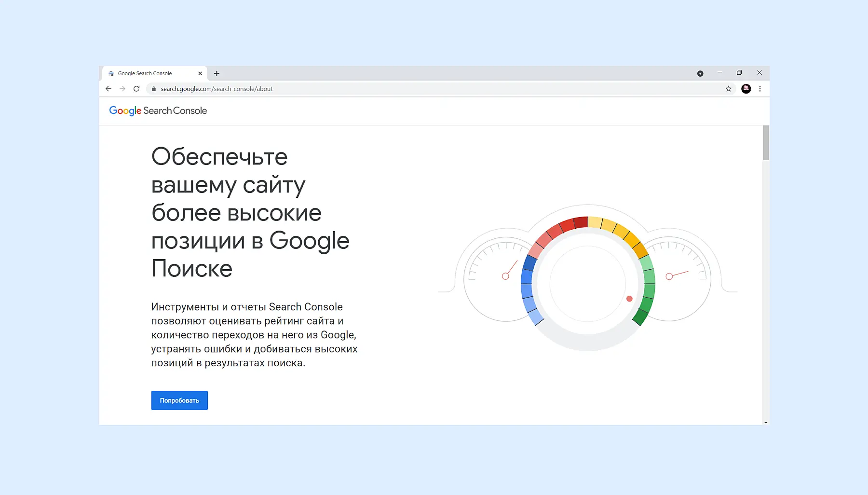Bookmark this page with the star icon

coord(729,89)
